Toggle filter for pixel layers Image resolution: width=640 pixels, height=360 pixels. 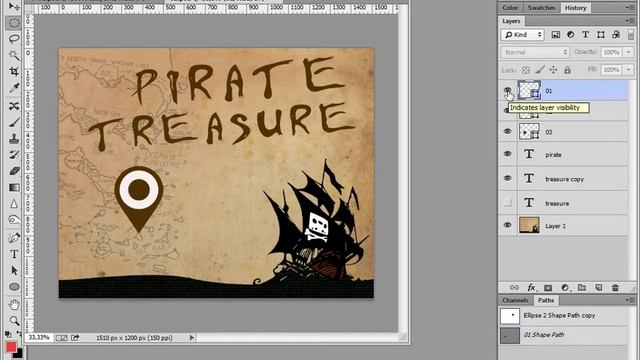(556, 35)
